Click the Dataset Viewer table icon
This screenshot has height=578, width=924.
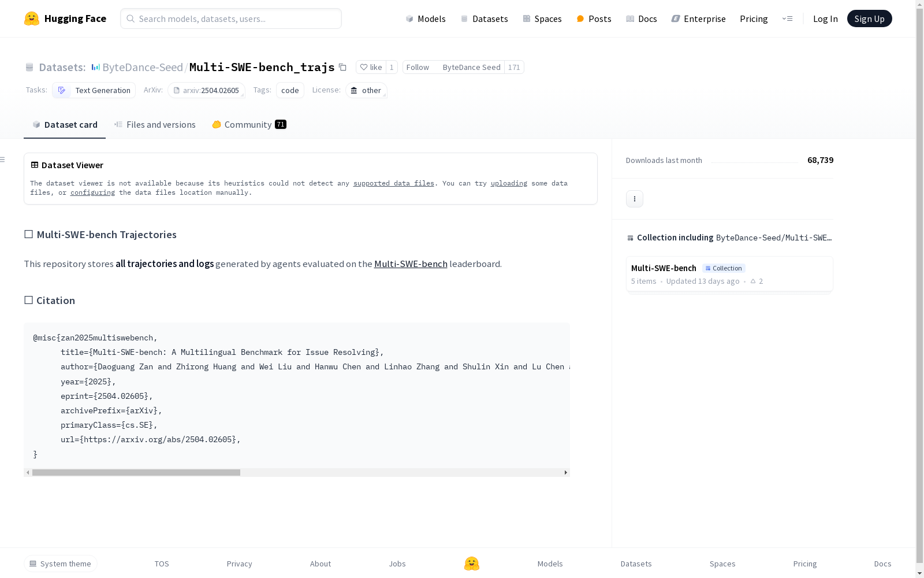click(35, 165)
